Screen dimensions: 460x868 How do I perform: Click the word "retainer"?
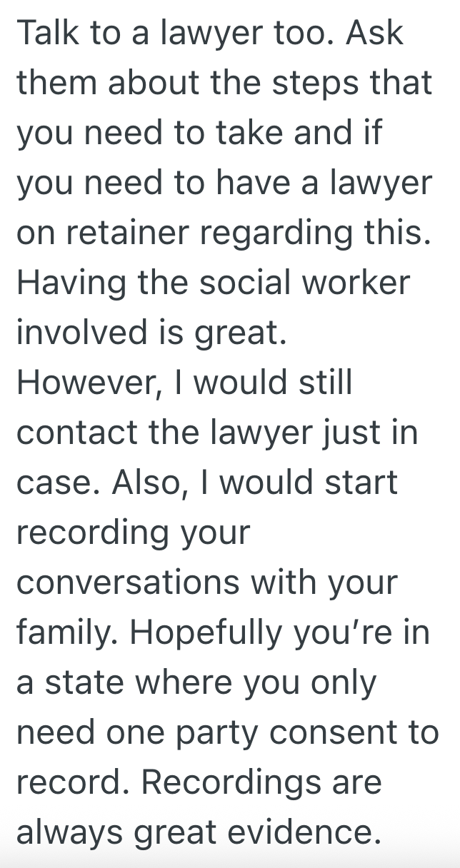[122, 233]
